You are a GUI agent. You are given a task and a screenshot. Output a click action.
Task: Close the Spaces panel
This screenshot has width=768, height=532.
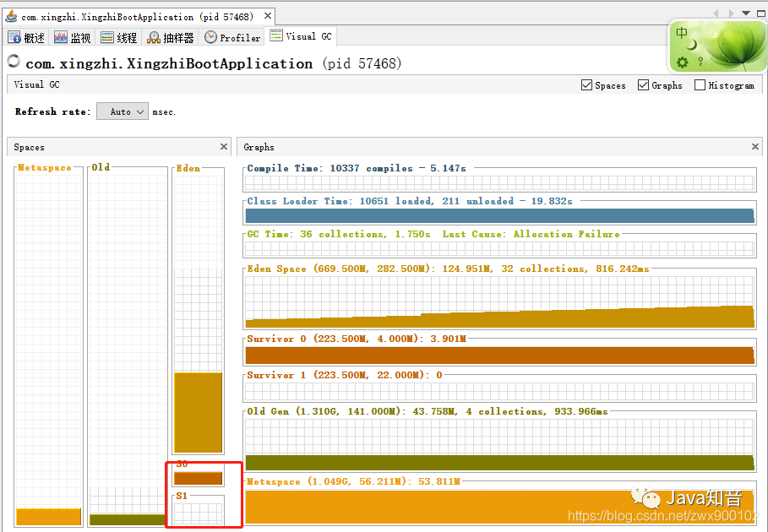pos(224,146)
